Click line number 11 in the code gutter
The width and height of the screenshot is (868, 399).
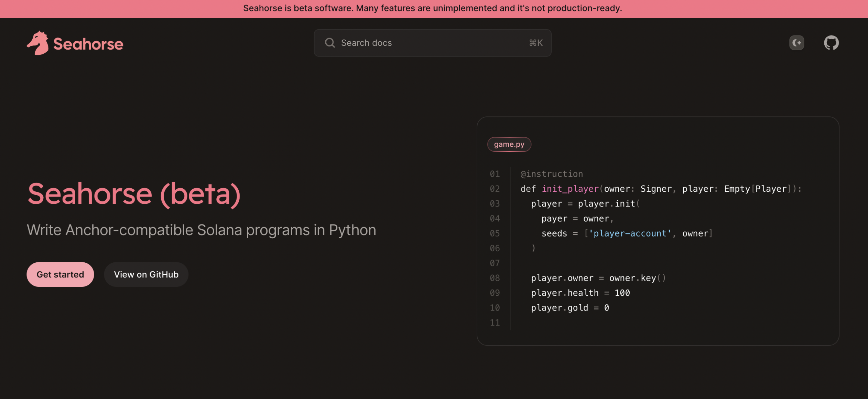point(495,323)
